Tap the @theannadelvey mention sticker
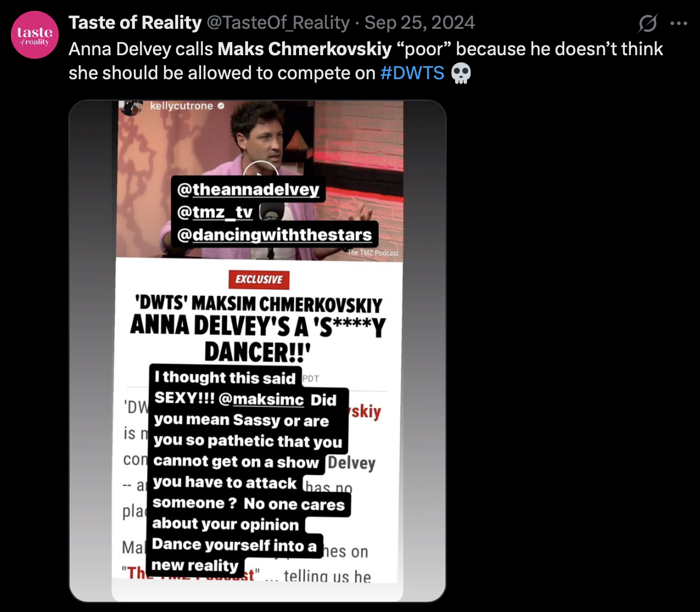 point(248,190)
